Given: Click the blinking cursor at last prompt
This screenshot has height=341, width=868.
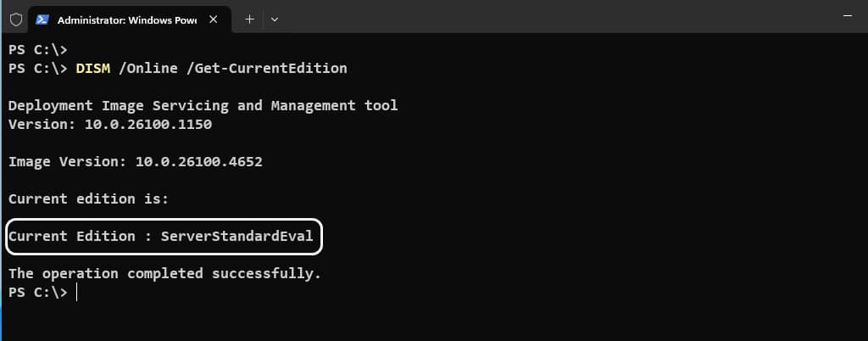Looking at the screenshot, I should click(x=76, y=293).
